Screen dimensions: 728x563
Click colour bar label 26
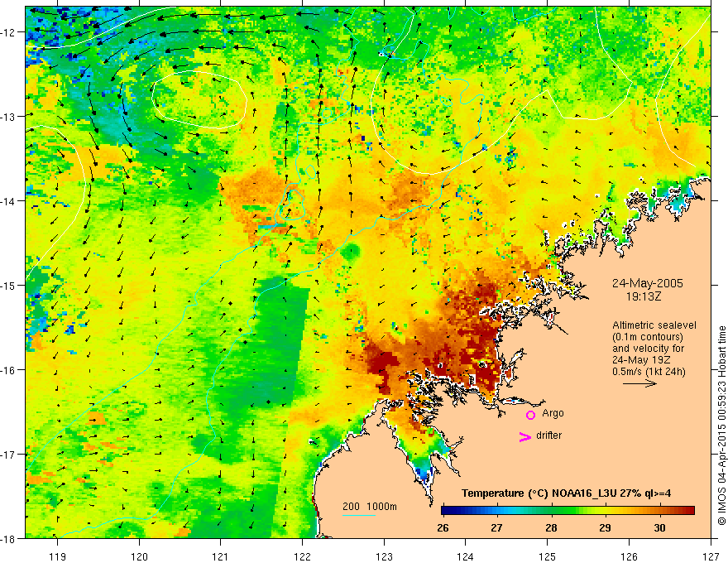tap(443, 528)
